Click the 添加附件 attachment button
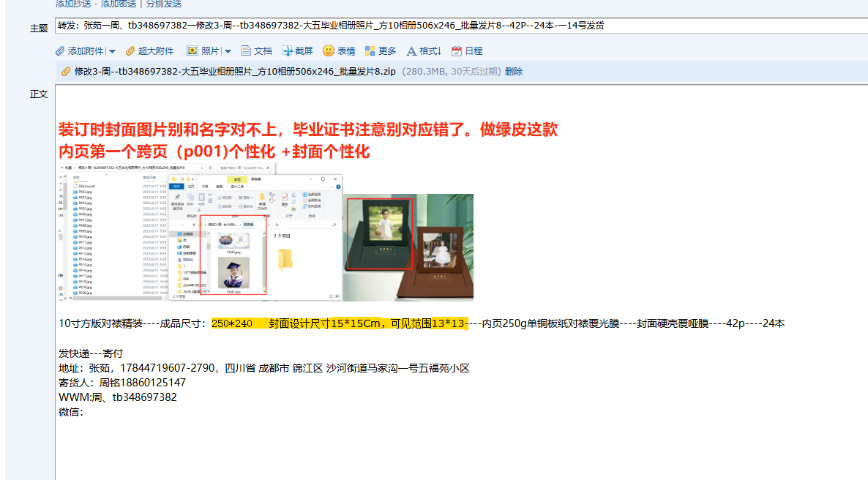This screenshot has height=480, width=868. click(x=79, y=51)
